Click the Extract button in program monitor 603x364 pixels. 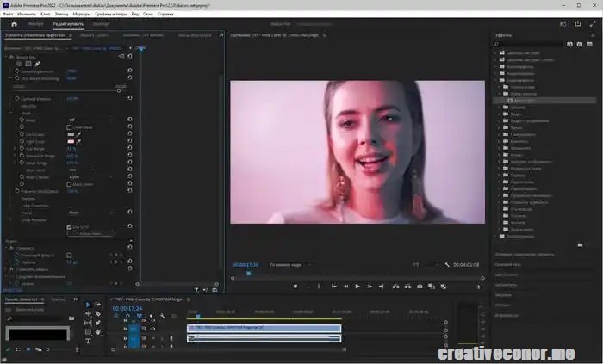407,287
